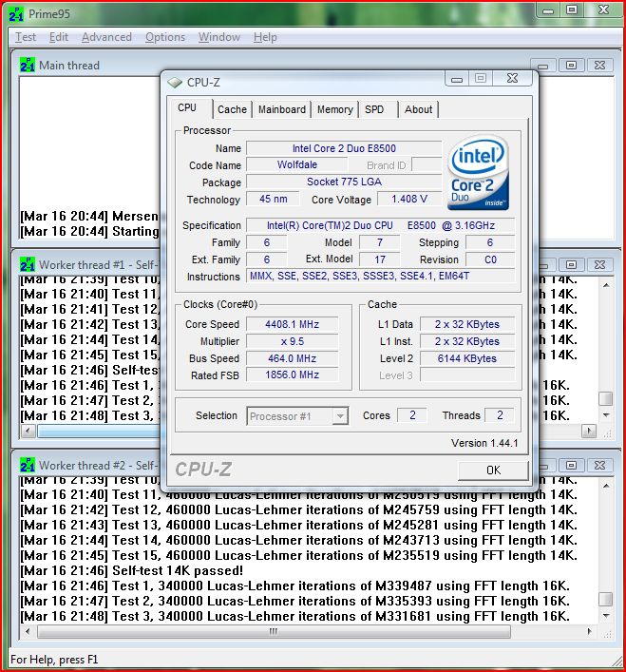The height and width of the screenshot is (672, 626).
Task: Click Main thread line 'Starting' at 20:44
Action: point(89,231)
